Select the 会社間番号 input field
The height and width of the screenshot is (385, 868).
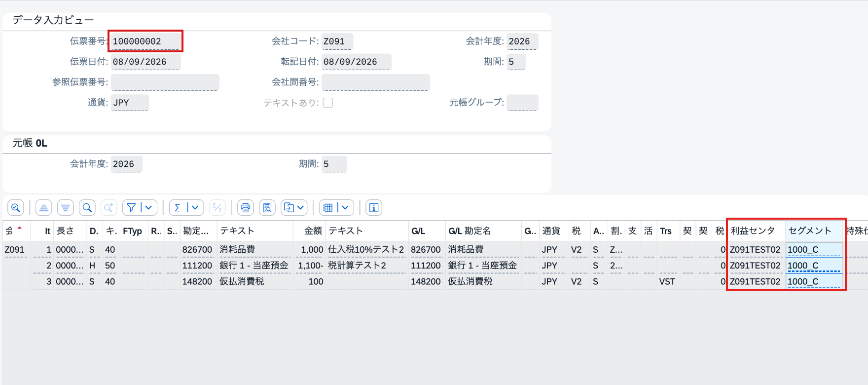[376, 82]
